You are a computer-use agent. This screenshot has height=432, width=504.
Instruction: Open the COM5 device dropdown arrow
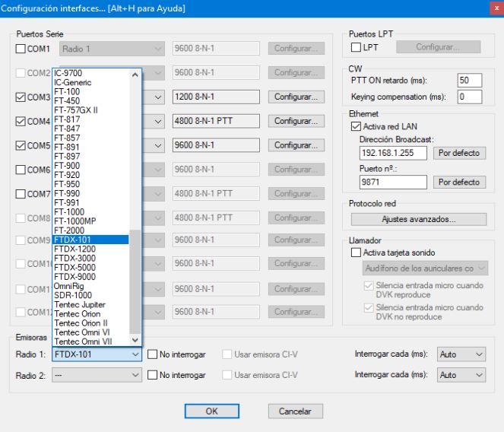coord(158,145)
